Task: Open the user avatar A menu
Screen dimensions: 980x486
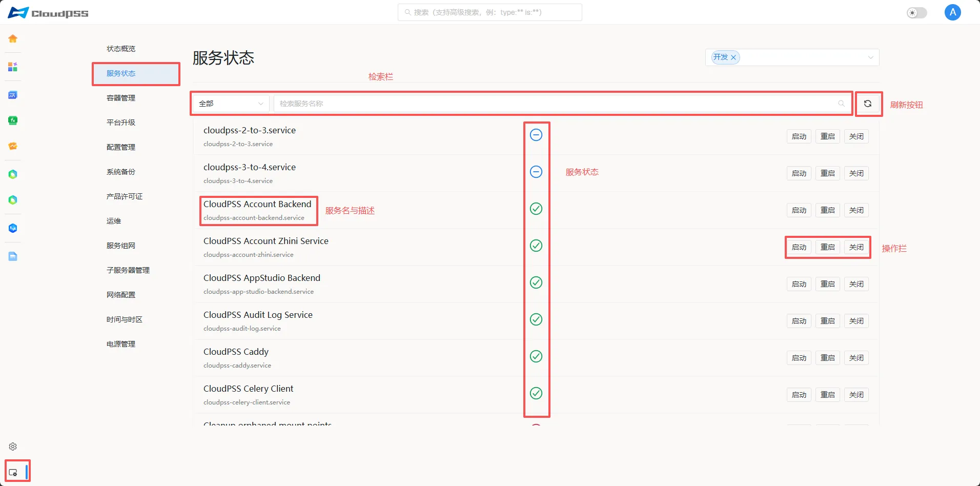Action: pos(952,12)
